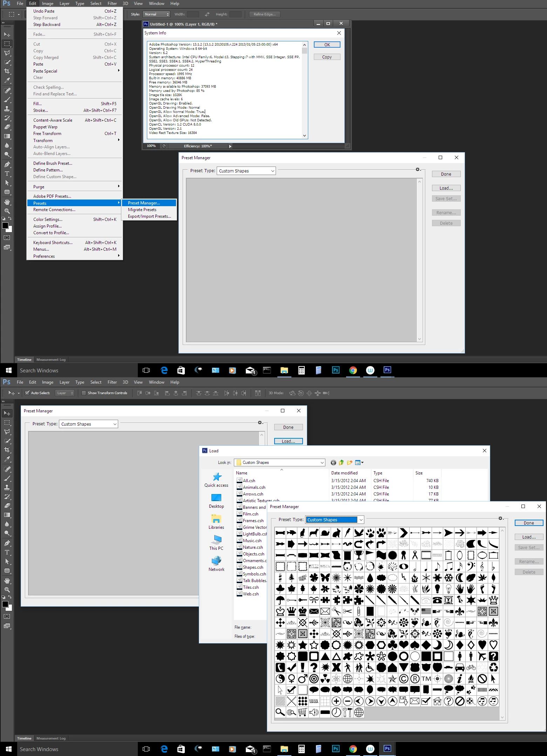Switch to Measurement Log tab in upper window
This screenshot has height=756, width=547.
point(51,360)
